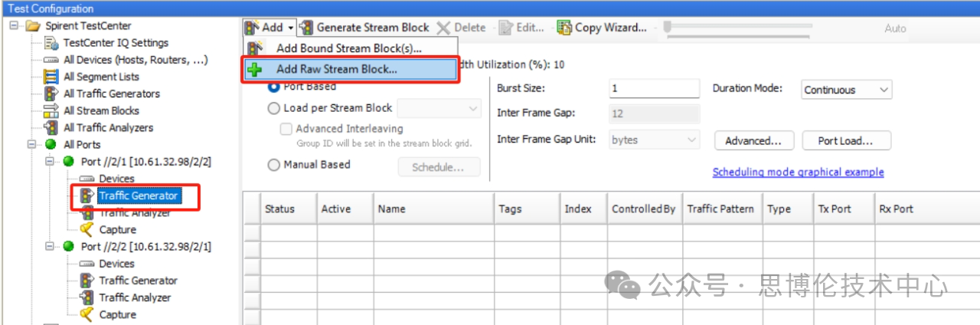Image resolution: width=980 pixels, height=325 pixels.
Task: Collapse the Port //2/2 tree node
Action: [x=50, y=246]
